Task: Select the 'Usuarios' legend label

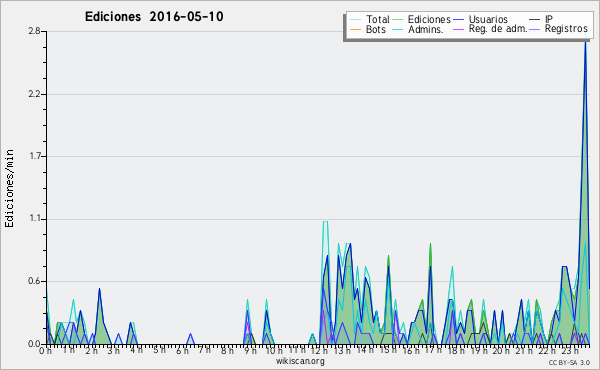Action: (x=488, y=19)
